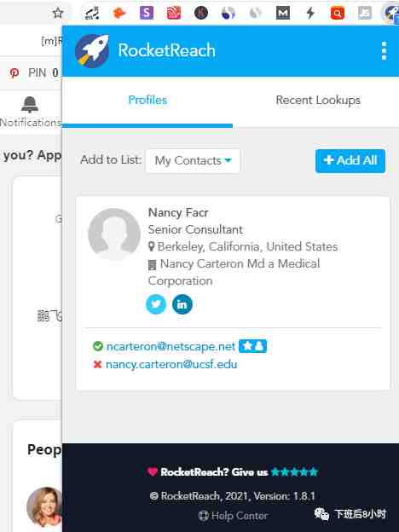
Task: Click the Add All button
Action: pyautogui.click(x=350, y=160)
